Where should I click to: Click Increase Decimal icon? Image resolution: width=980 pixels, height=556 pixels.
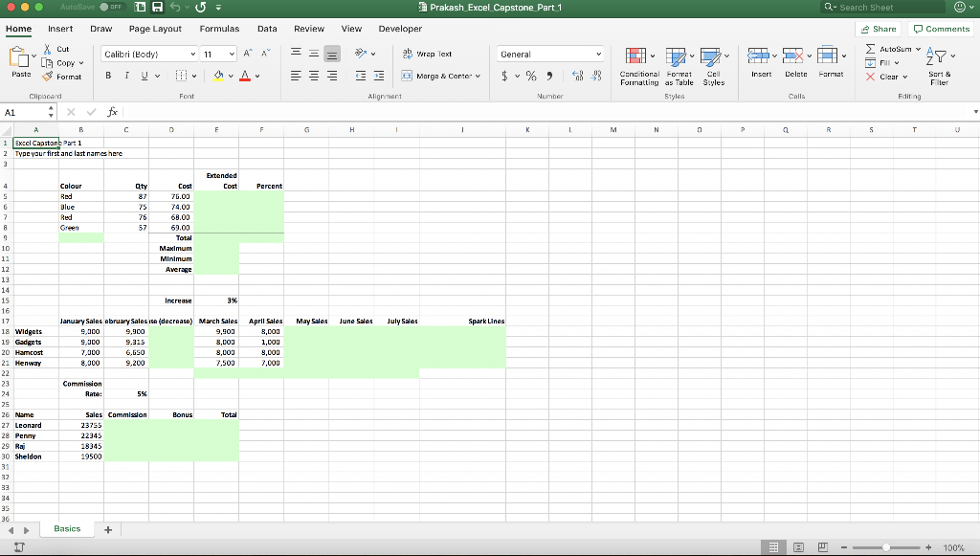[x=577, y=76]
